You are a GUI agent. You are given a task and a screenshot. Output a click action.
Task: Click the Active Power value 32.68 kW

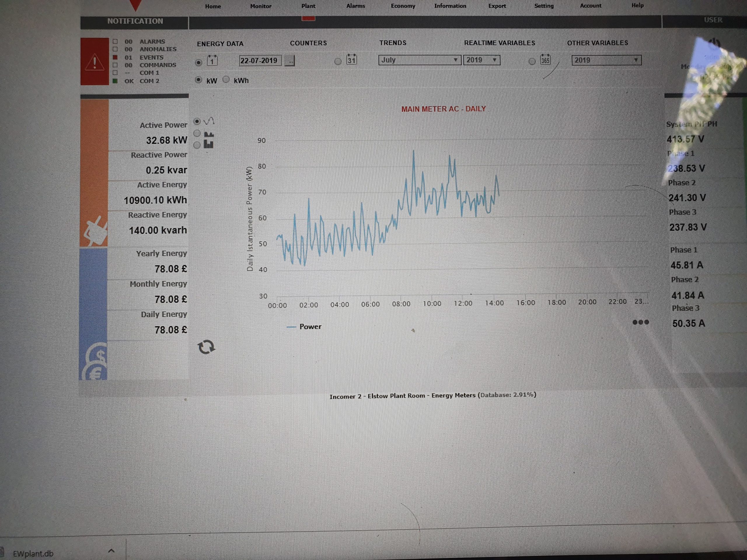pos(167,140)
